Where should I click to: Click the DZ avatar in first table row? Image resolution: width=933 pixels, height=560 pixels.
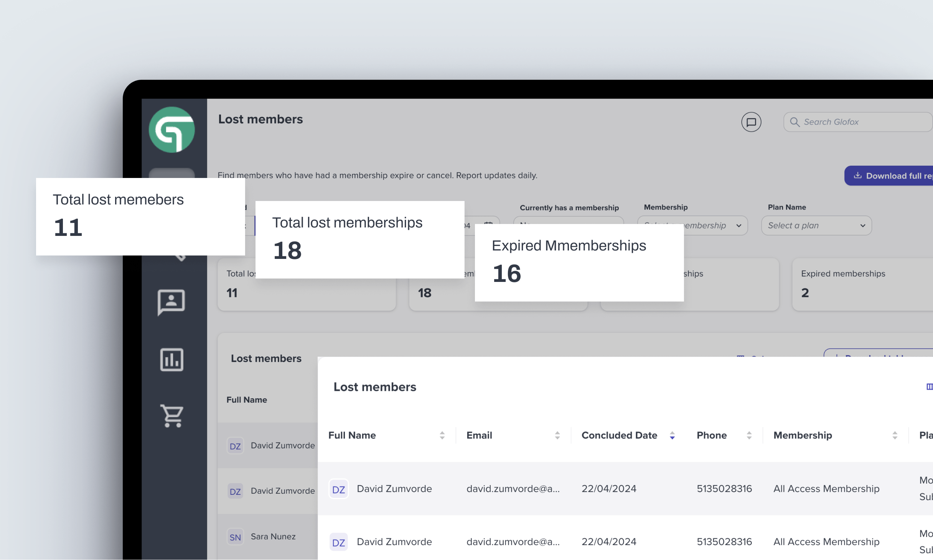pyautogui.click(x=338, y=489)
